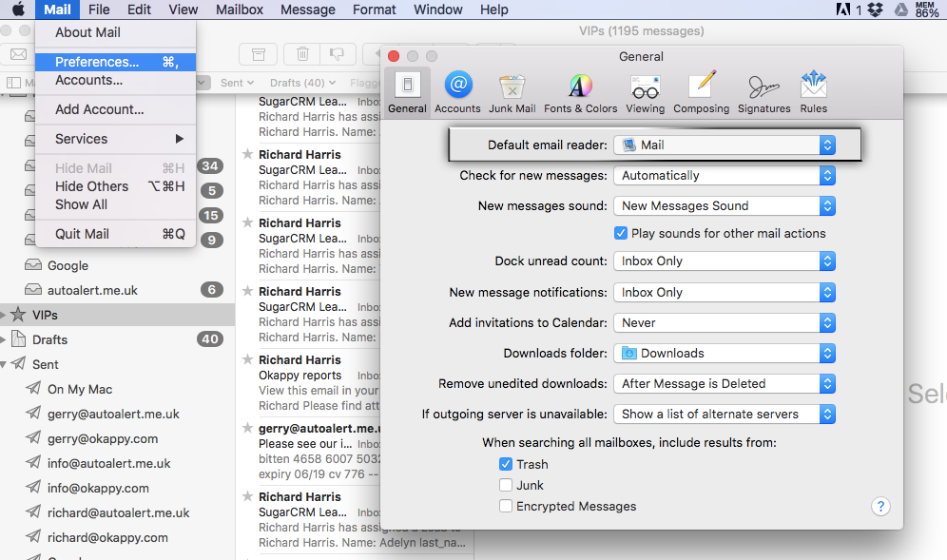Open the Signatures preferences tab
This screenshot has width=947, height=560.
point(764,92)
